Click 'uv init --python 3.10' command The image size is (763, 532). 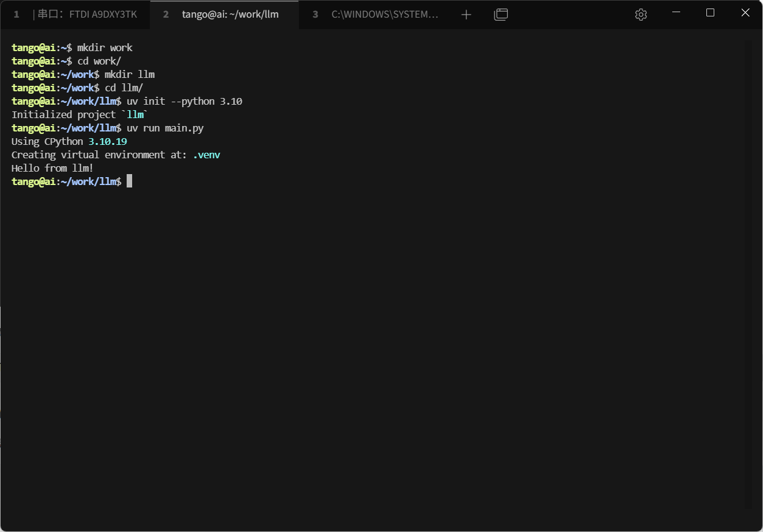(185, 101)
